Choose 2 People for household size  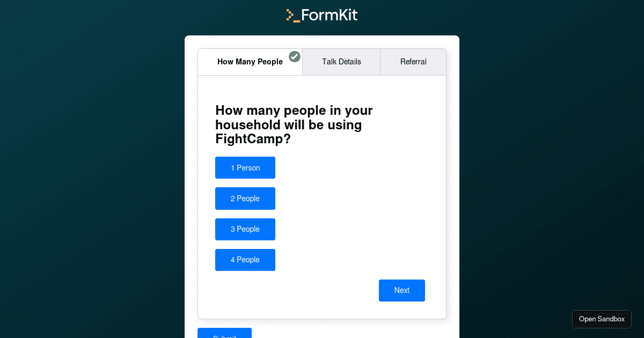(245, 199)
